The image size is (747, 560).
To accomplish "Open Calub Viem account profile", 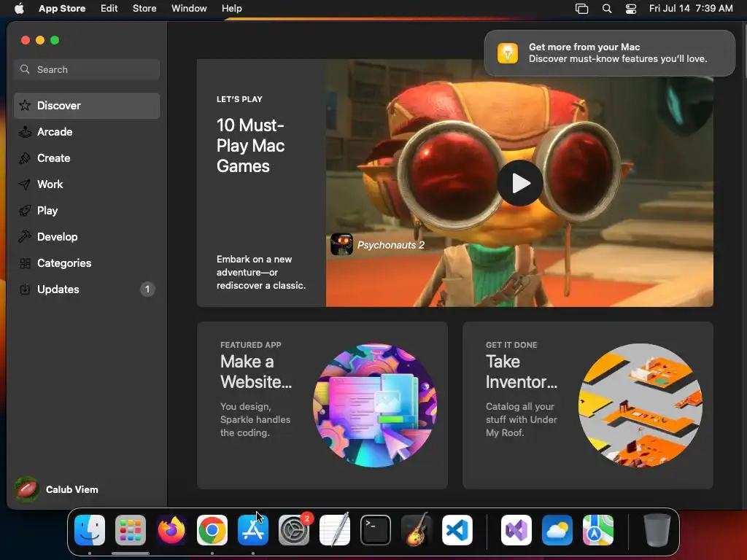I will click(57, 489).
